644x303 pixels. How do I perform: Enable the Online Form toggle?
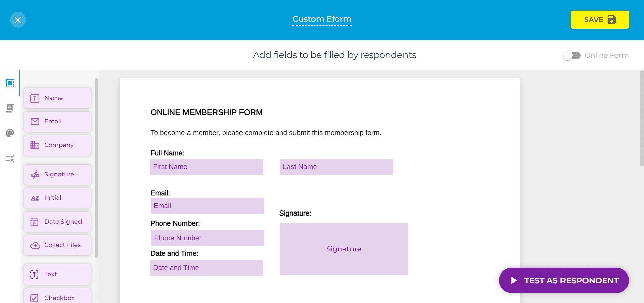tap(571, 55)
